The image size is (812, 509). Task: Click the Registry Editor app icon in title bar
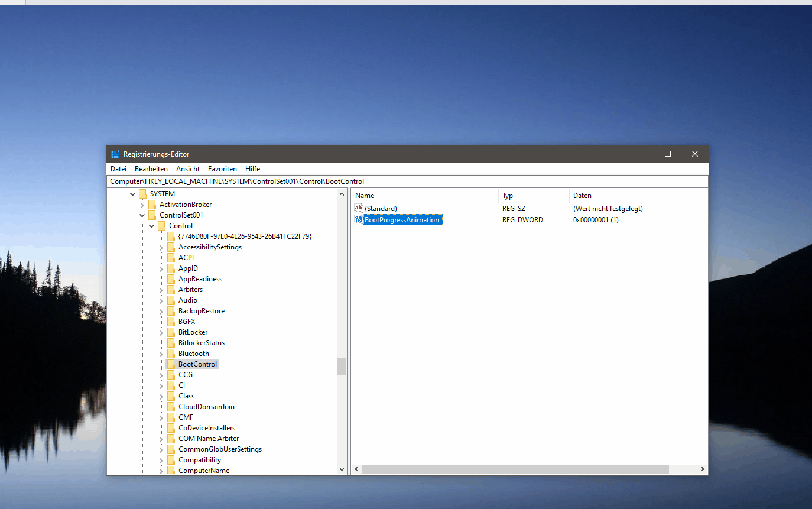(x=115, y=154)
